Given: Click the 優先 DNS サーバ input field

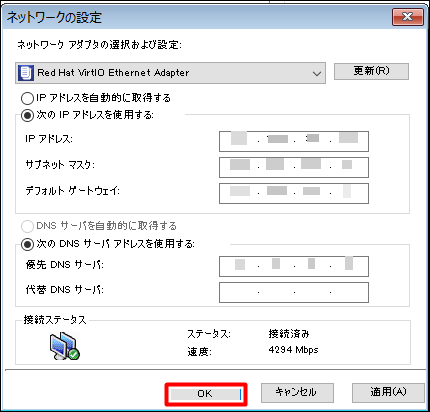Looking at the screenshot, I should click(294, 266).
